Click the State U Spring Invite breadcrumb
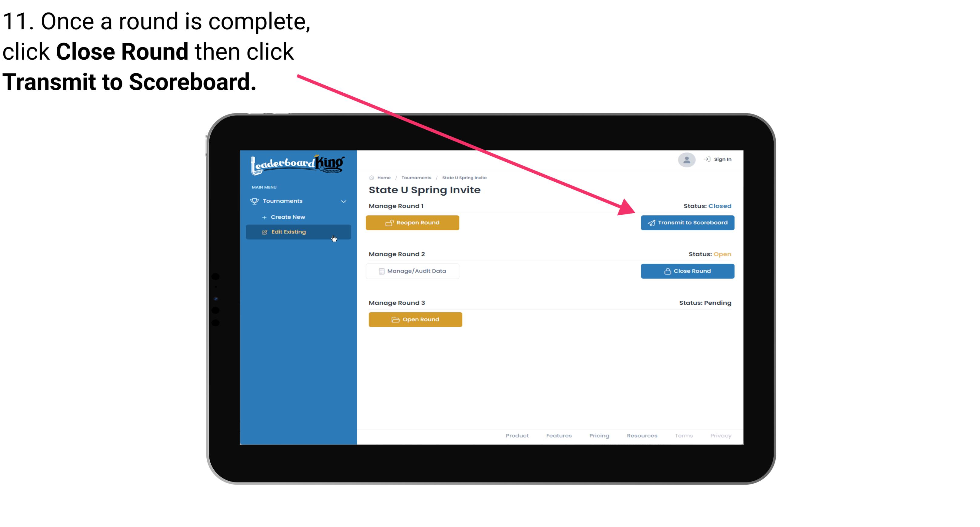The width and height of the screenshot is (980, 527). pos(464,177)
